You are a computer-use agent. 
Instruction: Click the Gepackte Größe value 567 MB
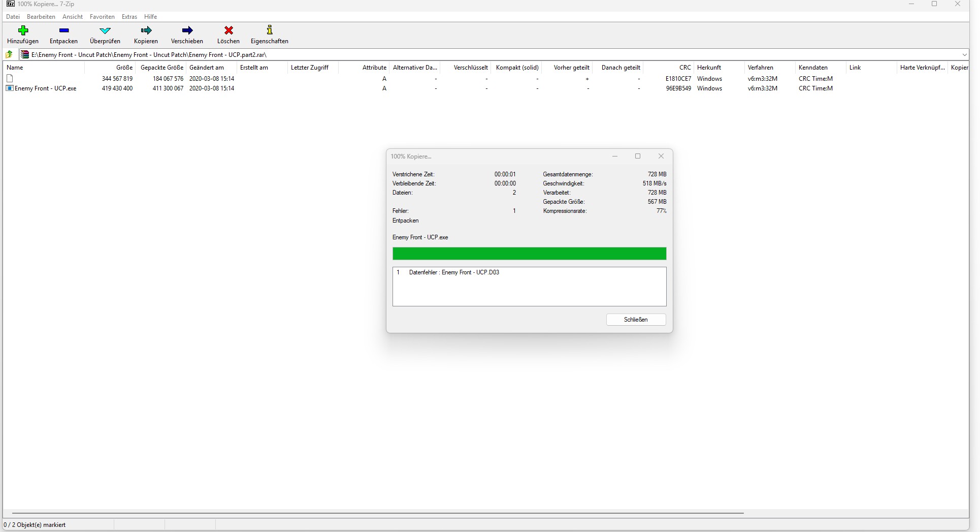click(657, 202)
